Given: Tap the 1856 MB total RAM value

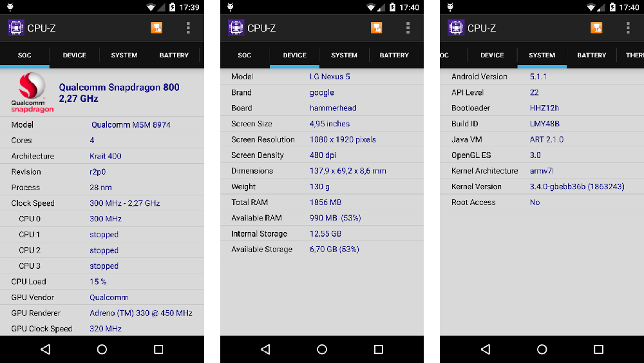Looking at the screenshot, I should [x=326, y=202].
